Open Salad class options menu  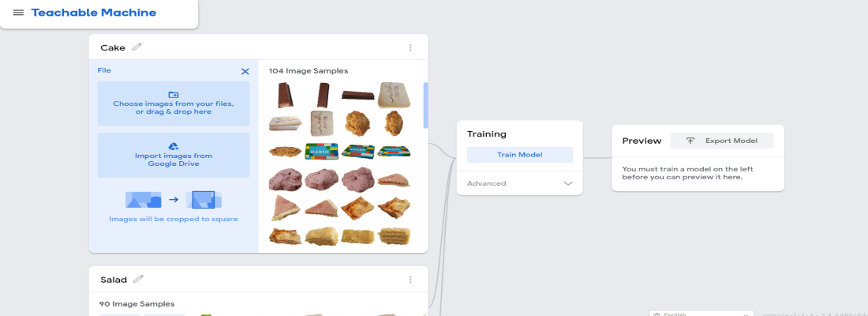click(410, 280)
